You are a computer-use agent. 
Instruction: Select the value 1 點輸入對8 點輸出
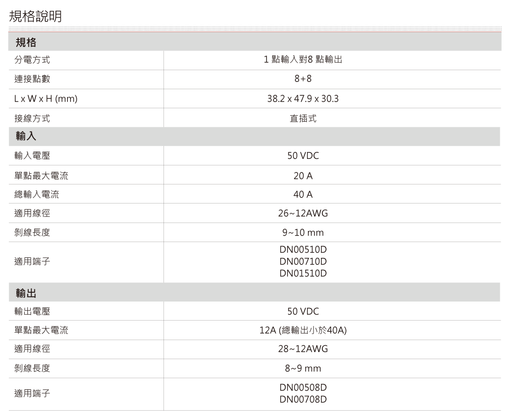point(303,60)
